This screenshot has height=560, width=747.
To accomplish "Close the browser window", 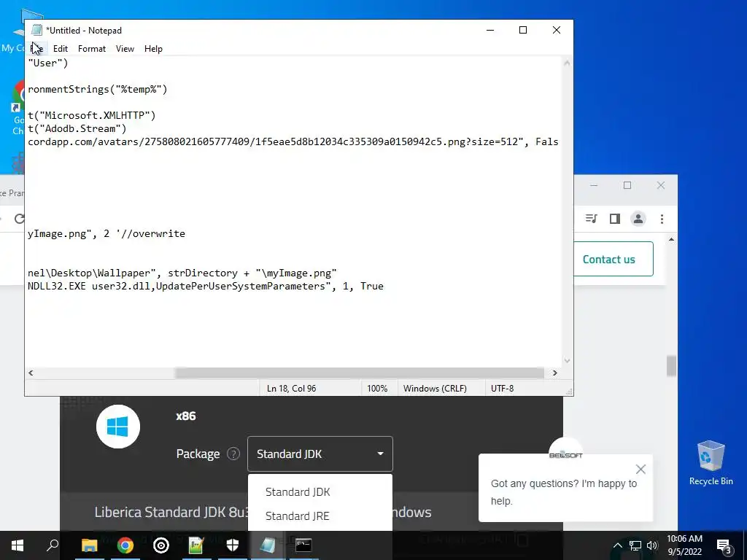I will pos(661,185).
